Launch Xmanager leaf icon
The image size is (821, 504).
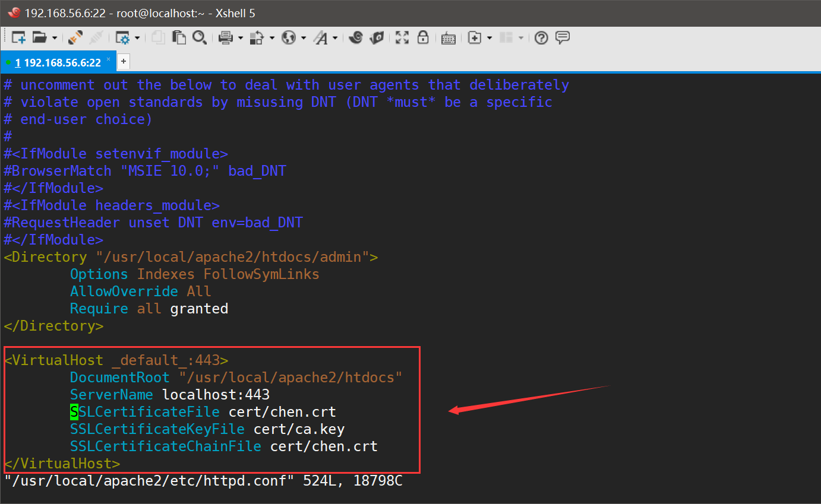[377, 38]
